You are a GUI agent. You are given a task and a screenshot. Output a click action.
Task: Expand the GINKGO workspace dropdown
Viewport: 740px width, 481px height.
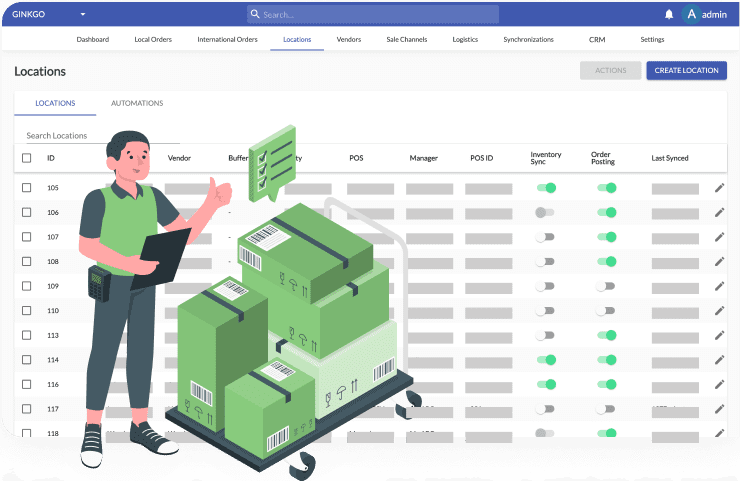pyautogui.click(x=83, y=14)
